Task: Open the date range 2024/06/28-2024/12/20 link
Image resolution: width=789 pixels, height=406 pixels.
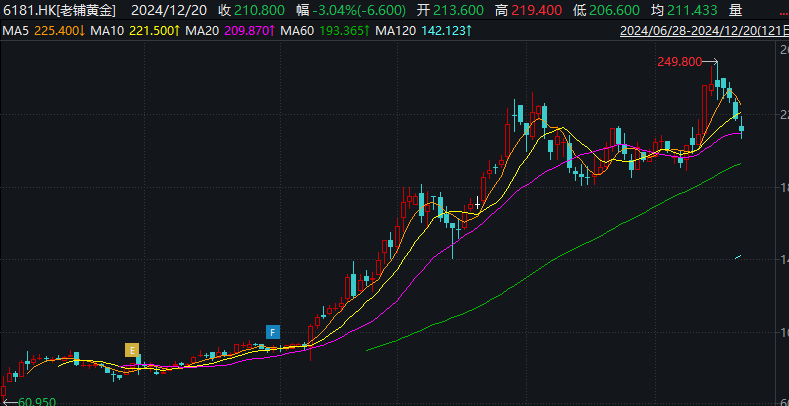Action: [x=698, y=31]
